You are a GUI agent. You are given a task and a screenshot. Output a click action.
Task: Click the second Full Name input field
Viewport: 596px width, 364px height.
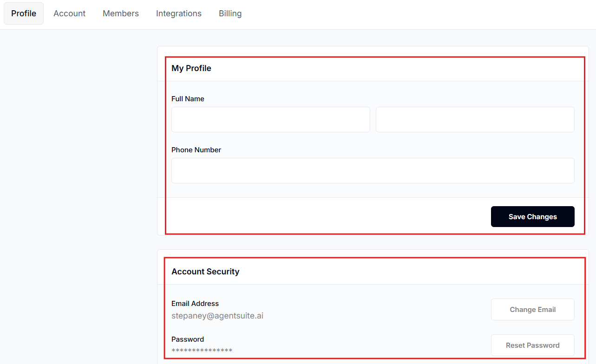point(475,119)
